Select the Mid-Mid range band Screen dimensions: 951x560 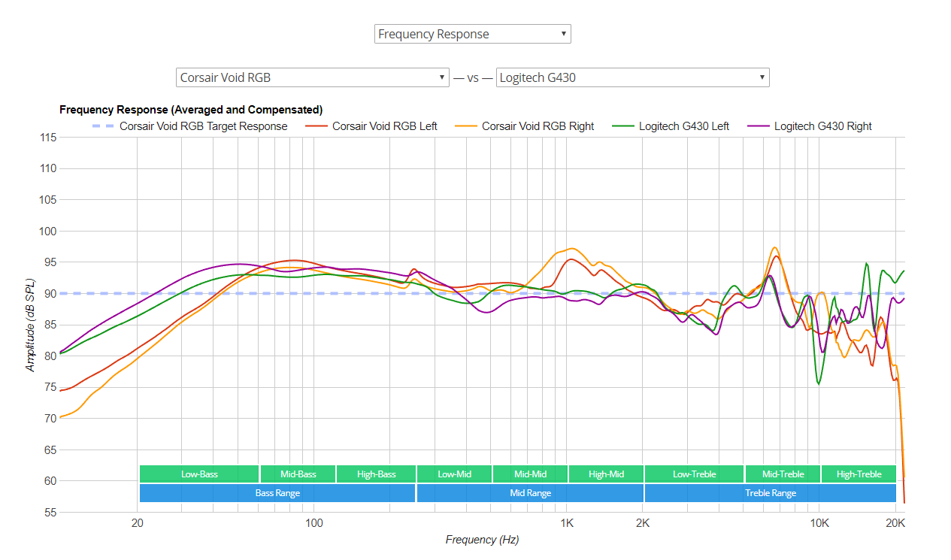coord(530,474)
